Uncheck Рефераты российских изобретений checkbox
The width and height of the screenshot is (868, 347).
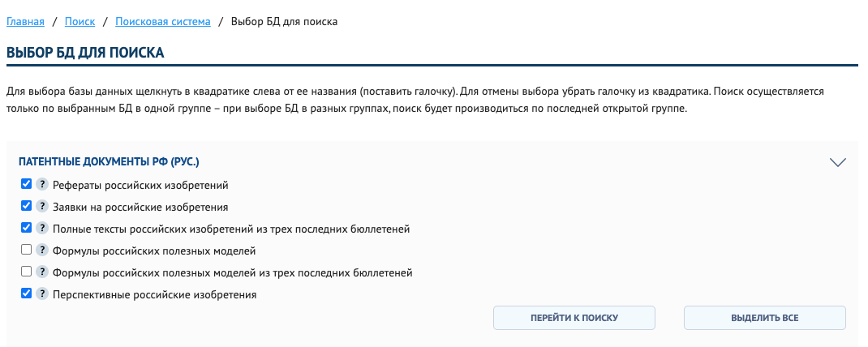coord(27,184)
